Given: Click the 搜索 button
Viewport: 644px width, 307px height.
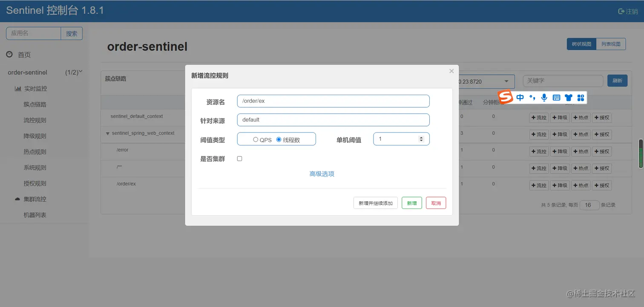Looking at the screenshot, I should [x=72, y=33].
